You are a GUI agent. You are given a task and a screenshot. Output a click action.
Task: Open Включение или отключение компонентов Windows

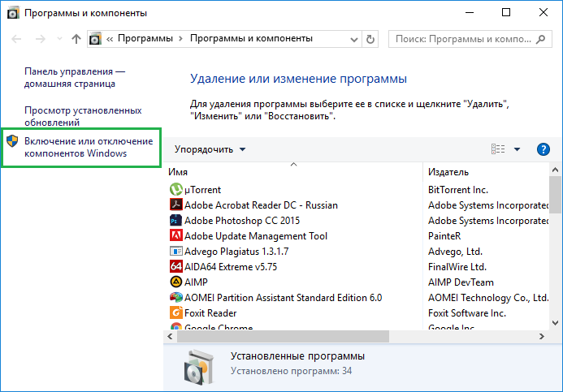point(89,147)
